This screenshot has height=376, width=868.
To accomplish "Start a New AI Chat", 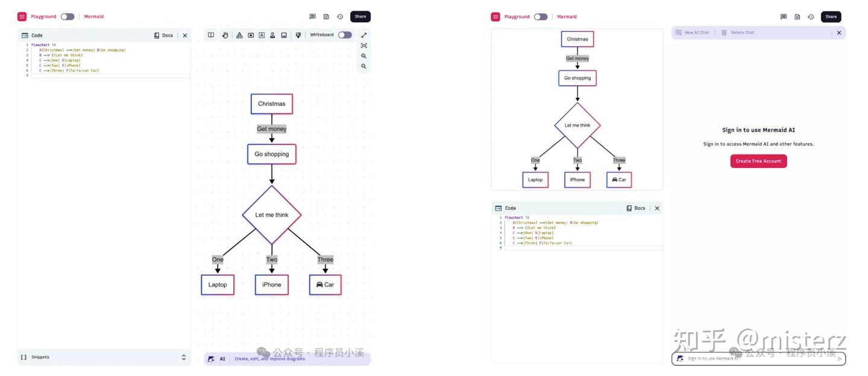I will 693,33.
